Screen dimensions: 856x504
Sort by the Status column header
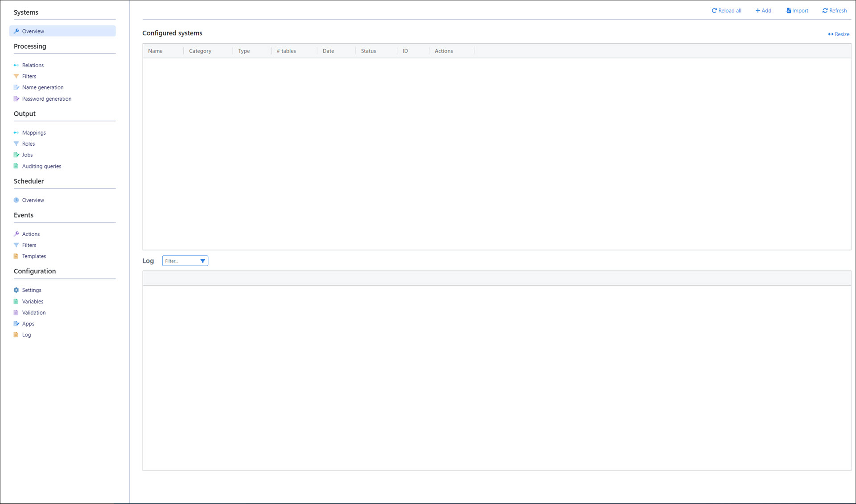coord(368,51)
